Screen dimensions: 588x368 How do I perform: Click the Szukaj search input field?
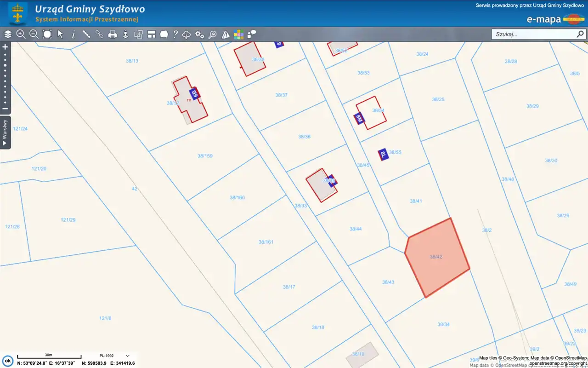533,34
